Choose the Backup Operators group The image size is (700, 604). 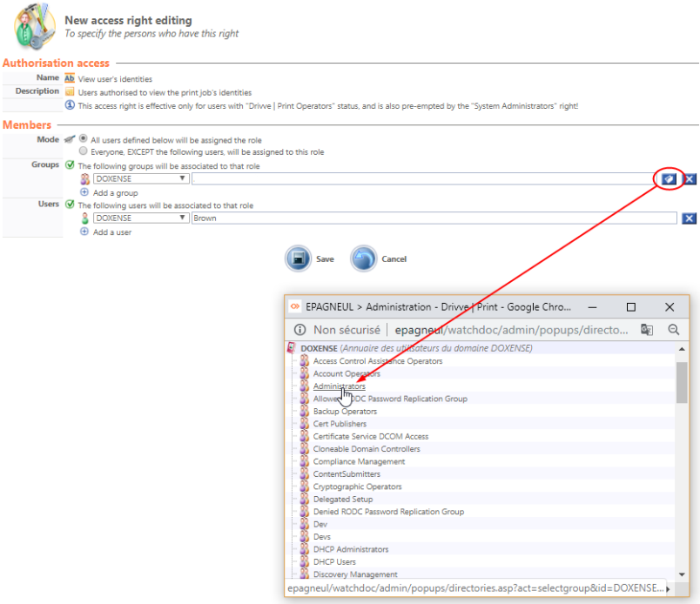[x=345, y=411]
